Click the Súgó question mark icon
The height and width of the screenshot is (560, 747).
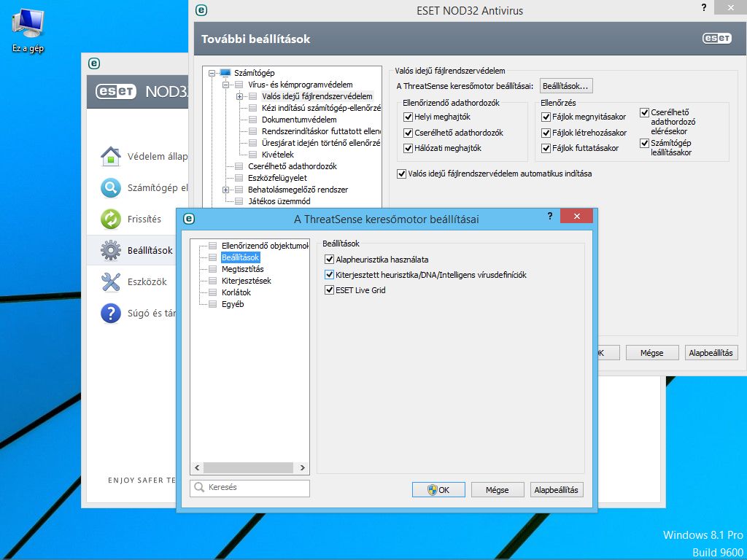111,314
